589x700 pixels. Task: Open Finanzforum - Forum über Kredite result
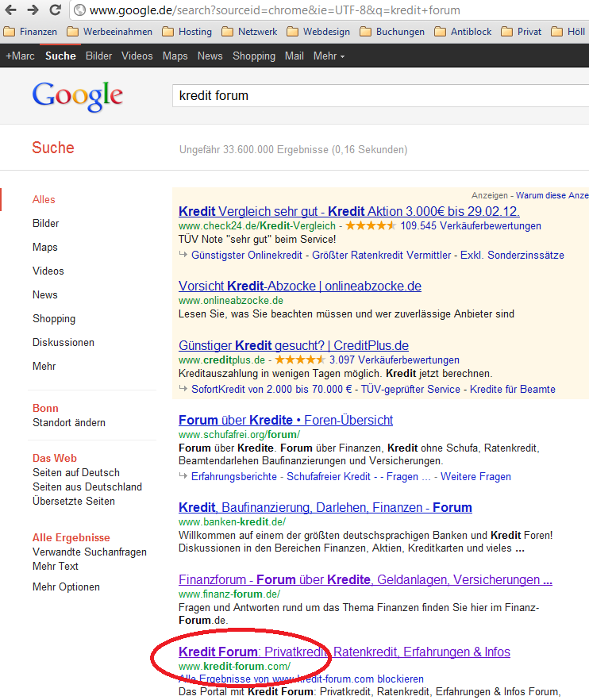365,579
